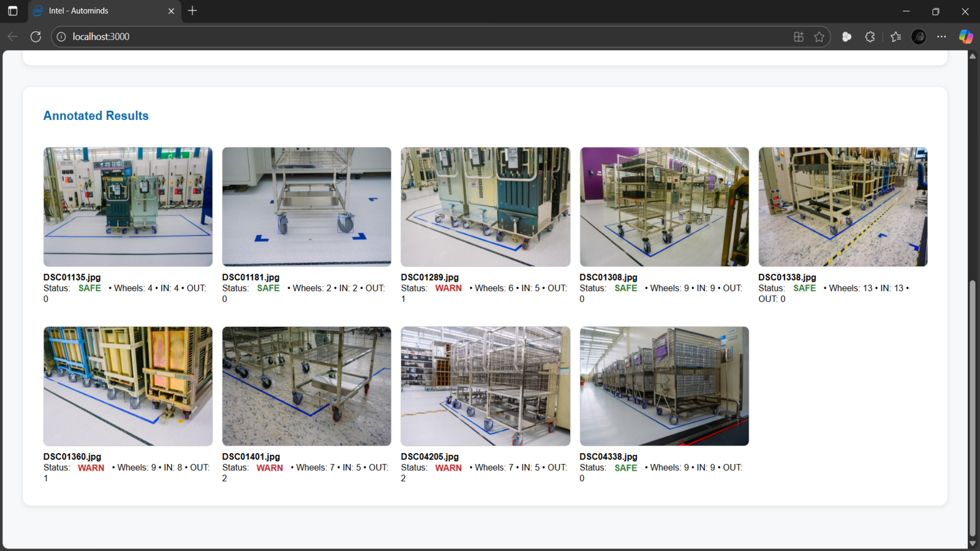Image resolution: width=980 pixels, height=551 pixels.
Task: Click the WARN status for DSC01360.jpg
Action: coord(91,468)
